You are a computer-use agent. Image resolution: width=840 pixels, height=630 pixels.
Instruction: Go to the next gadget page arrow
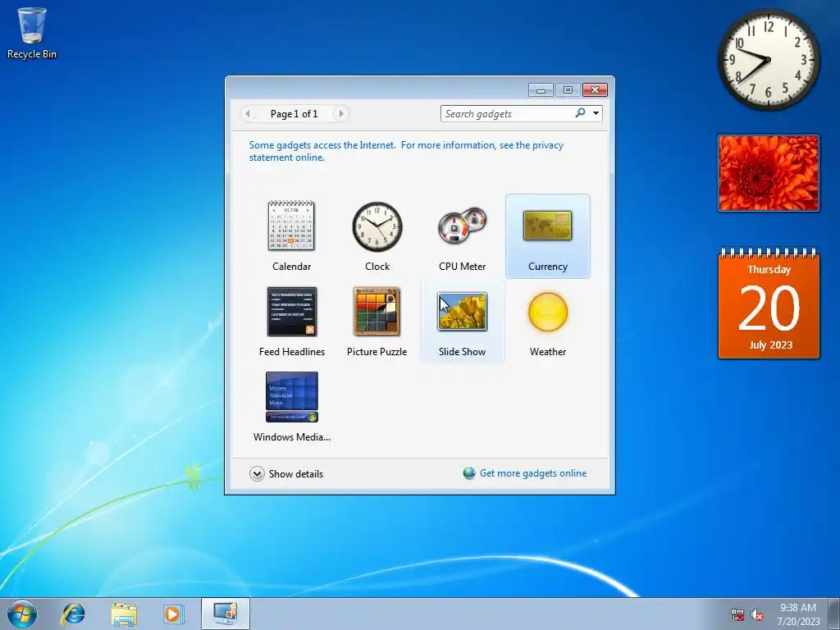click(x=340, y=113)
